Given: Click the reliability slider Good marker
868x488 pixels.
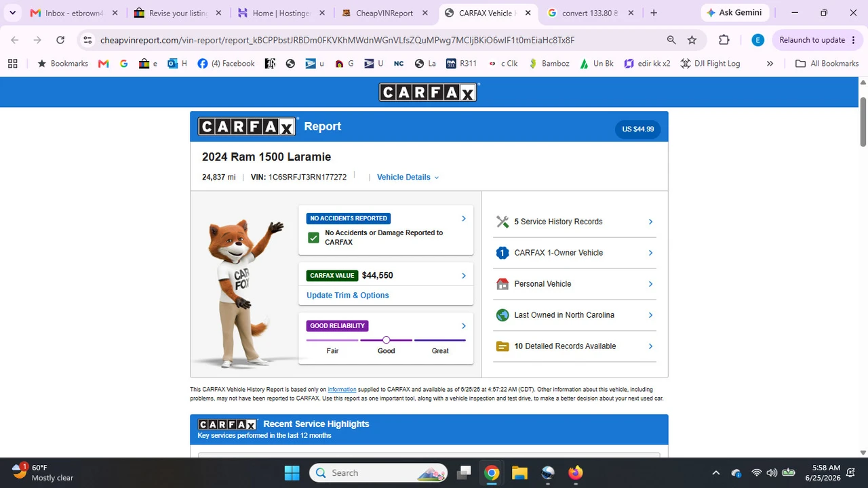Looking at the screenshot, I should (386, 340).
